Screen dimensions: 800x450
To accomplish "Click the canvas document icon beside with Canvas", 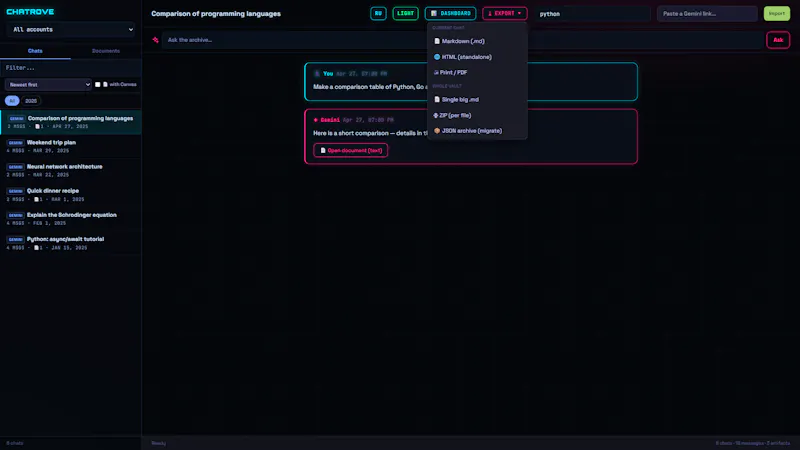I will (105, 84).
